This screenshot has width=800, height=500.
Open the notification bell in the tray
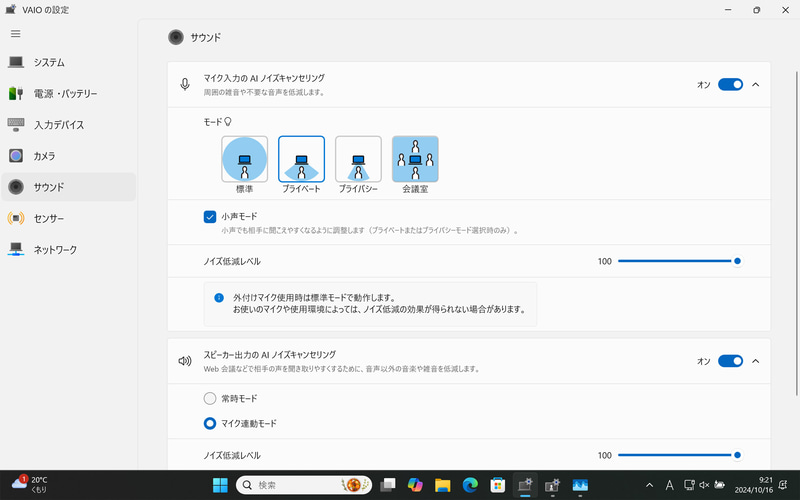click(783, 485)
